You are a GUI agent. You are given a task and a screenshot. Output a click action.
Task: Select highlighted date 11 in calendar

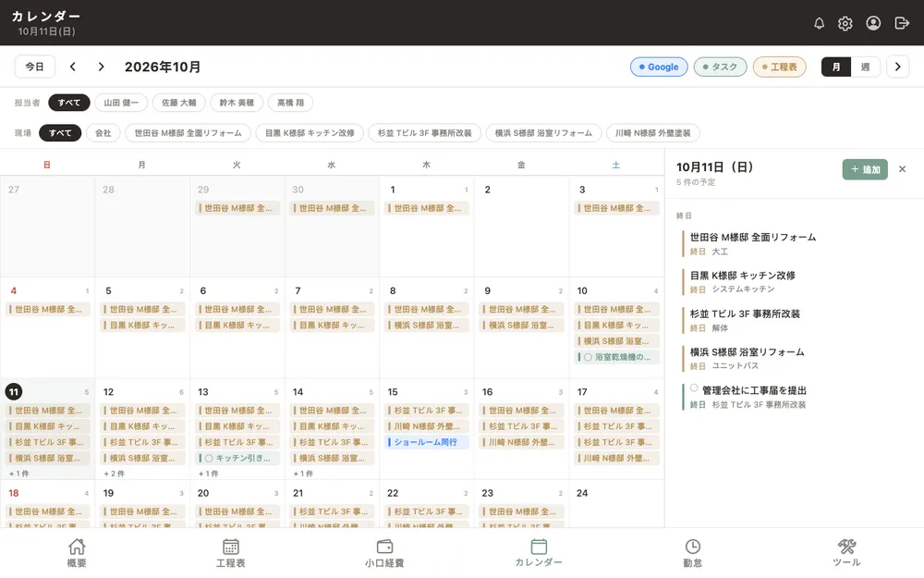[x=14, y=391]
